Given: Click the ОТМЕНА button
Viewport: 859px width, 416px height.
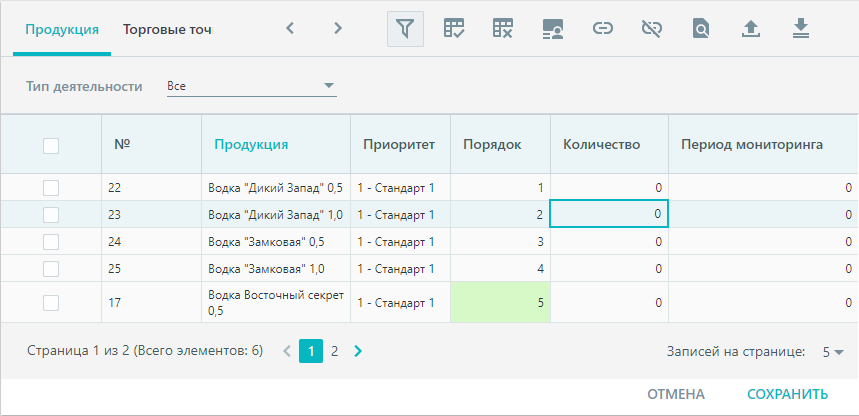Looking at the screenshot, I should point(676,395).
